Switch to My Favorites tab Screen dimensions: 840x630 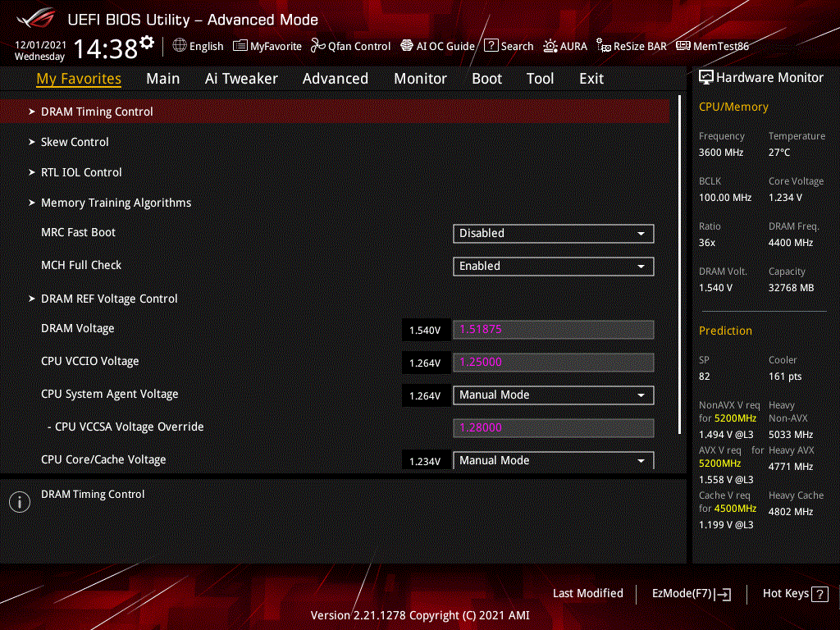(x=79, y=79)
